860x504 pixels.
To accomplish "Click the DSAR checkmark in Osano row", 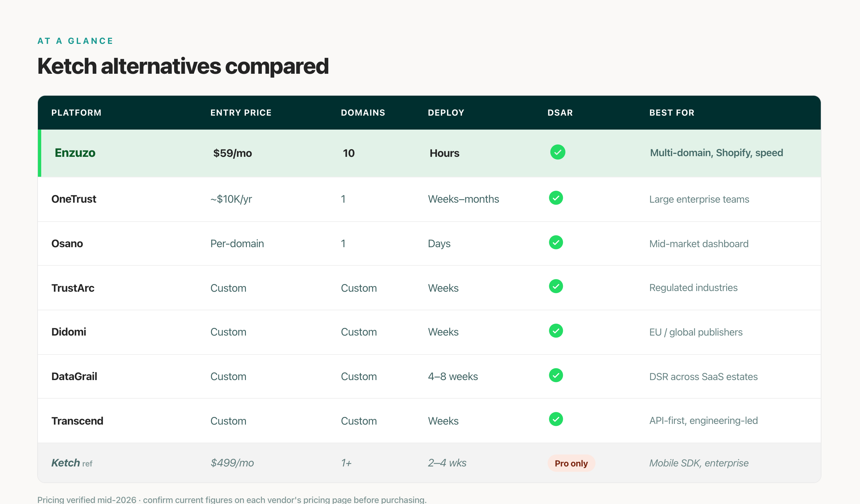I will (x=556, y=242).
